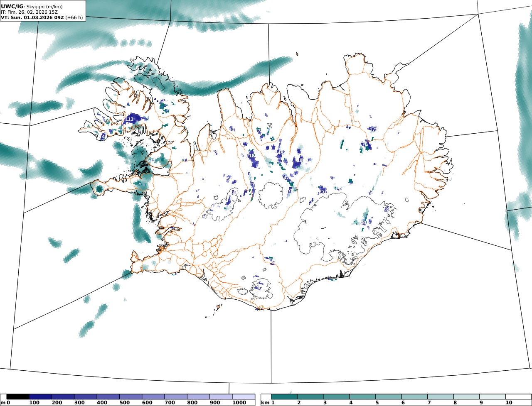Click the 300–400 m visibility swatch

86,397
